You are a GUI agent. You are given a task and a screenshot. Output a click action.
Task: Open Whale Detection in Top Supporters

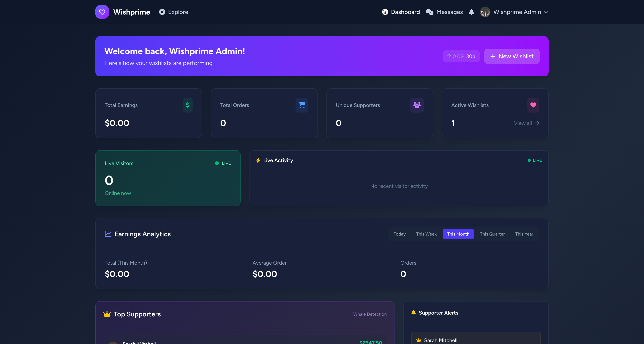click(x=370, y=314)
